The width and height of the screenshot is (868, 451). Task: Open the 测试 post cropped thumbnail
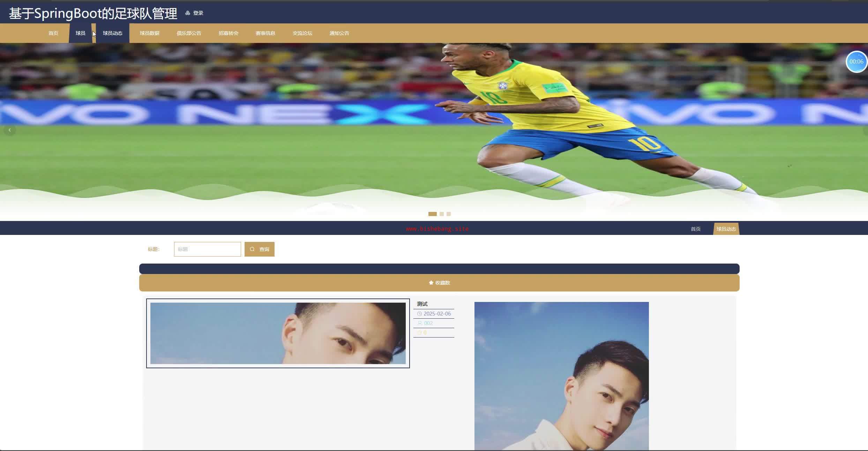click(x=278, y=333)
